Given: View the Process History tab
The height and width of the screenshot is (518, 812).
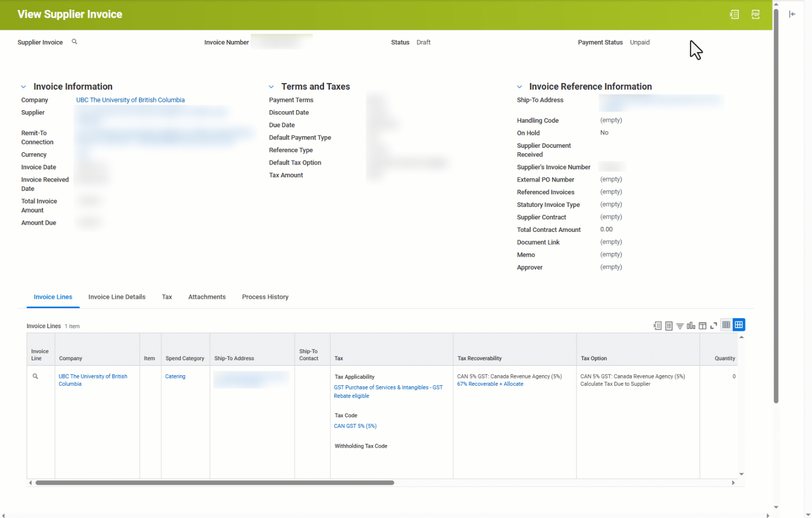Looking at the screenshot, I should [x=265, y=297].
